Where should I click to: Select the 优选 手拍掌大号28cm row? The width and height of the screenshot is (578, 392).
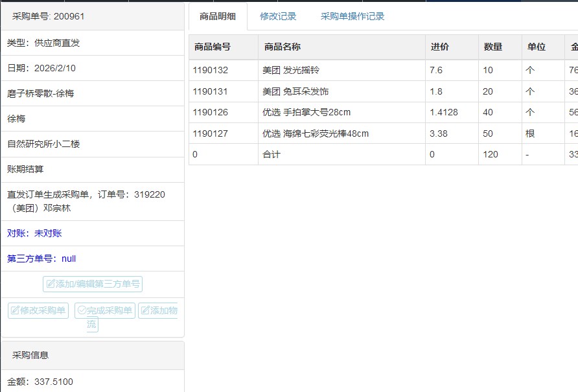305,112
